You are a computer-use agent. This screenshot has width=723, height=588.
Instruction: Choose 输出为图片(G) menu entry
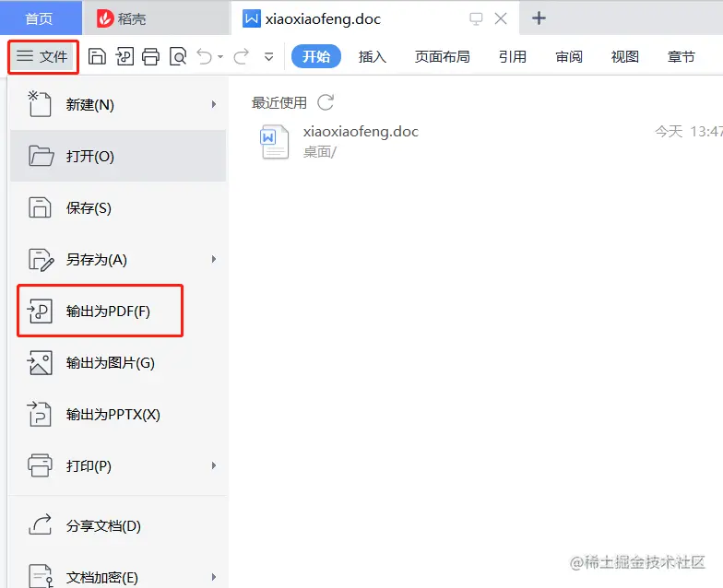tap(118, 363)
